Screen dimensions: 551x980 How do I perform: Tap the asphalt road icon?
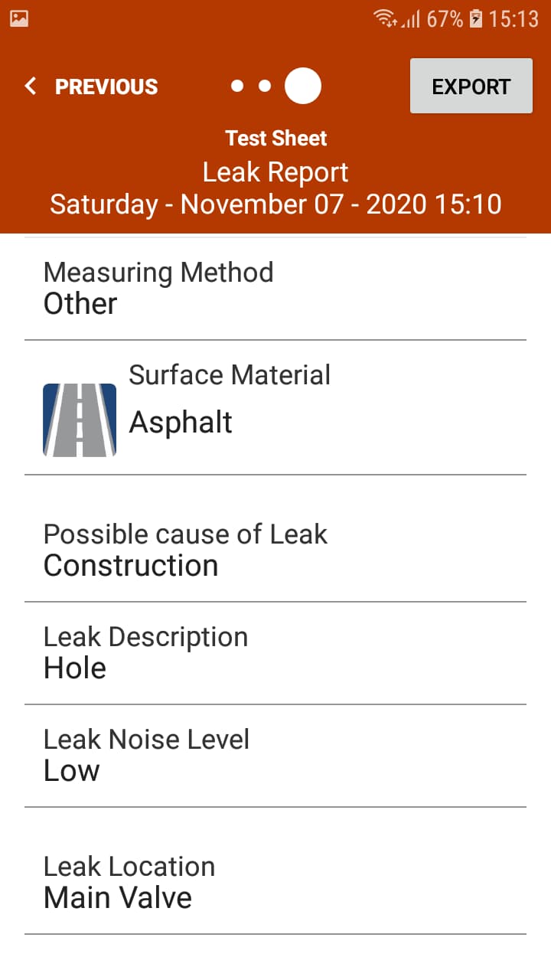80,420
